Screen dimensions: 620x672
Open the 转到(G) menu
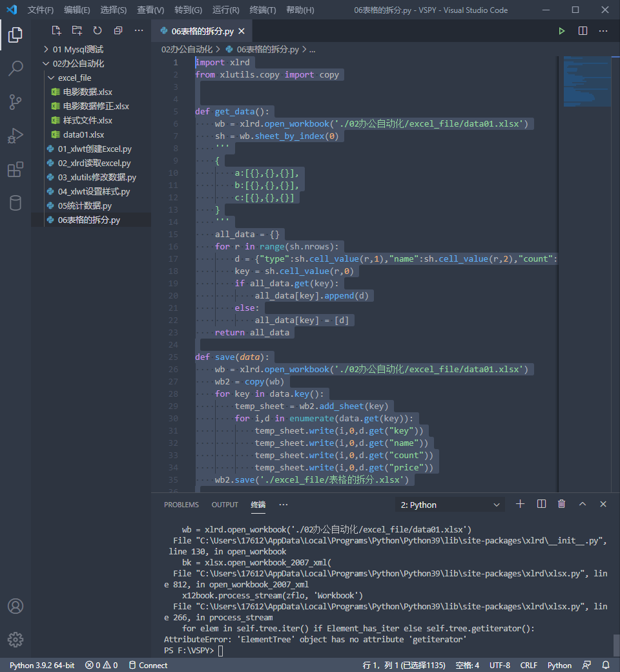pos(188,10)
